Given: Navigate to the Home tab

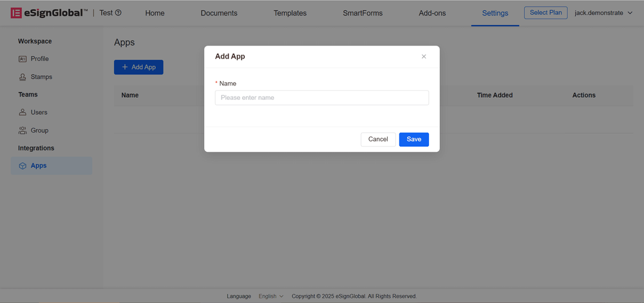Looking at the screenshot, I should click(x=155, y=13).
